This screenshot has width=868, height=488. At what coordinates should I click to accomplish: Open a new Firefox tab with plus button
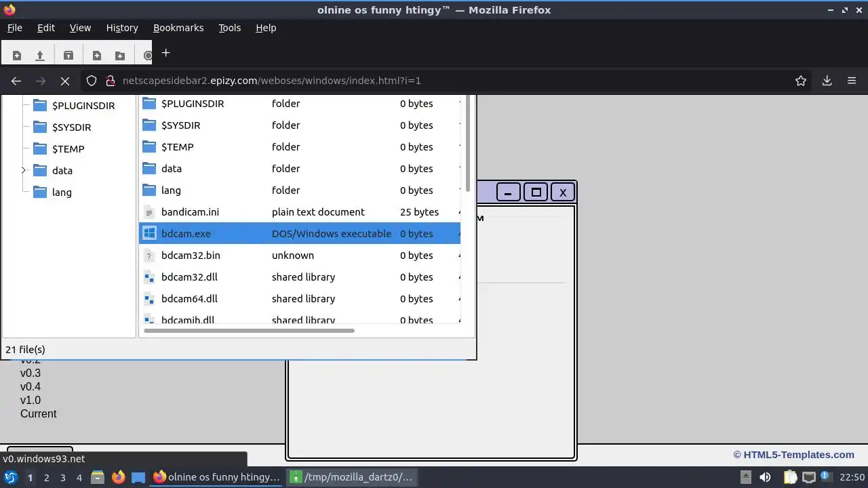click(165, 53)
